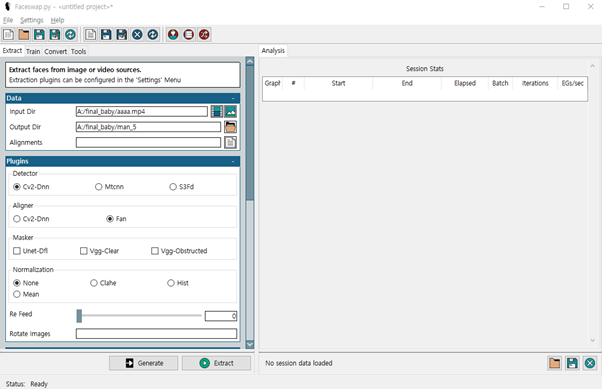Save session data disk icon

[x=572, y=363]
